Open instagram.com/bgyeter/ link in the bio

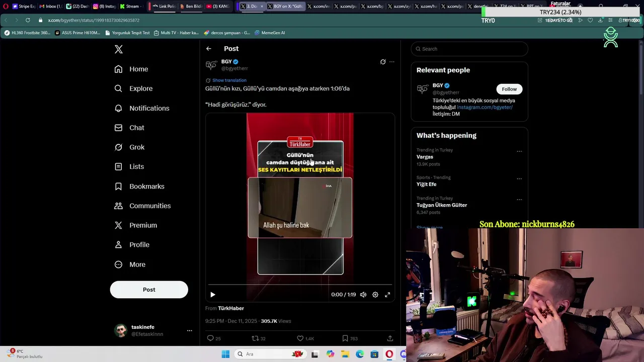485,107
